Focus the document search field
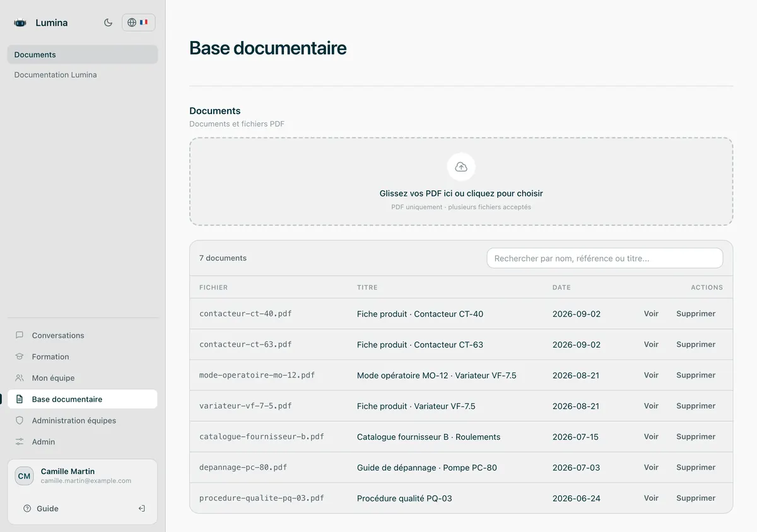 click(x=605, y=258)
